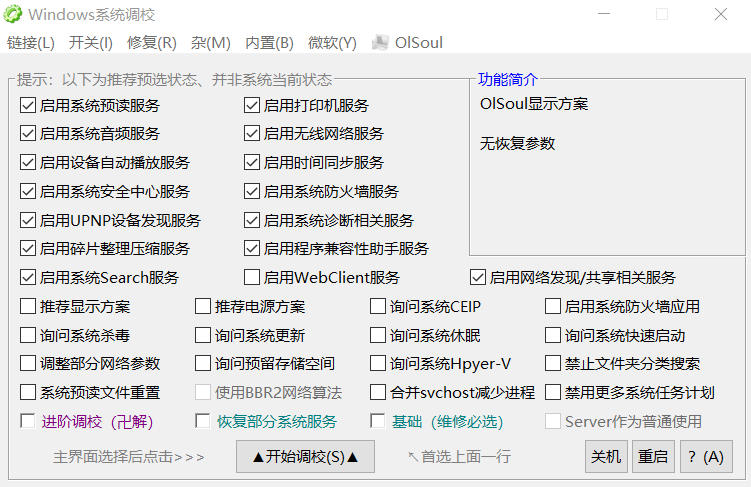Minimize the Windows系统调校 window
This screenshot has height=487, width=751.
click(604, 14)
